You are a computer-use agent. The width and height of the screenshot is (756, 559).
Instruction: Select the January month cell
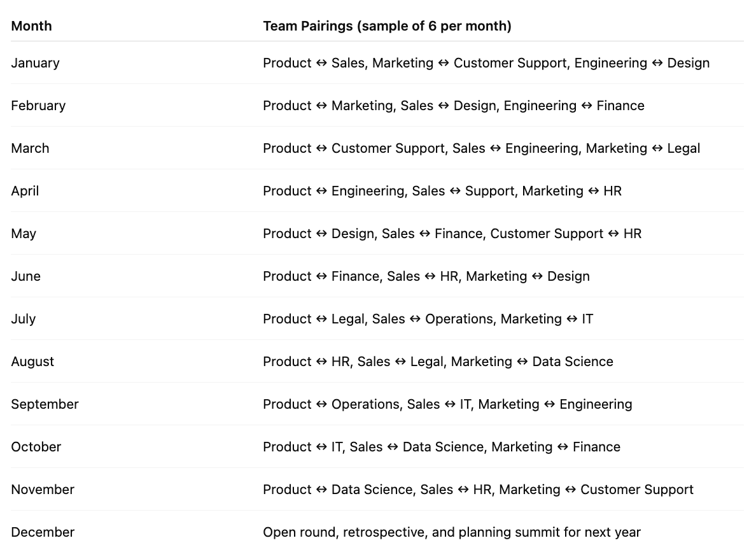(x=35, y=63)
